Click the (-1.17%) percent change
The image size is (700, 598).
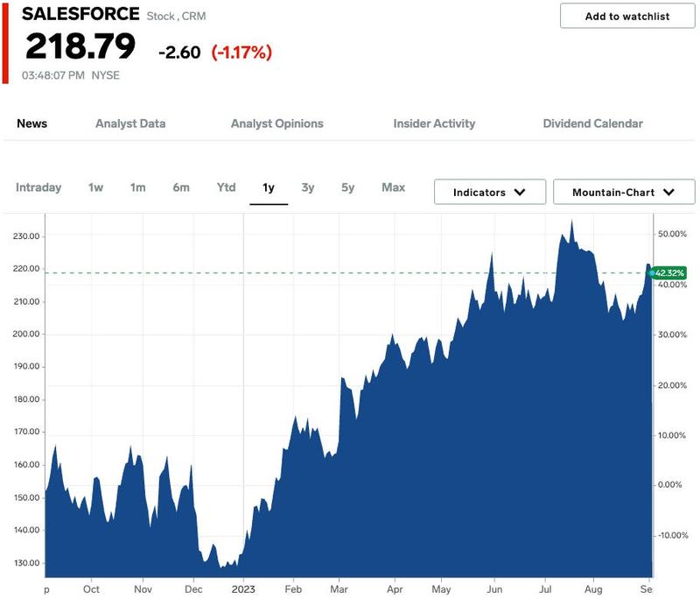(x=241, y=53)
